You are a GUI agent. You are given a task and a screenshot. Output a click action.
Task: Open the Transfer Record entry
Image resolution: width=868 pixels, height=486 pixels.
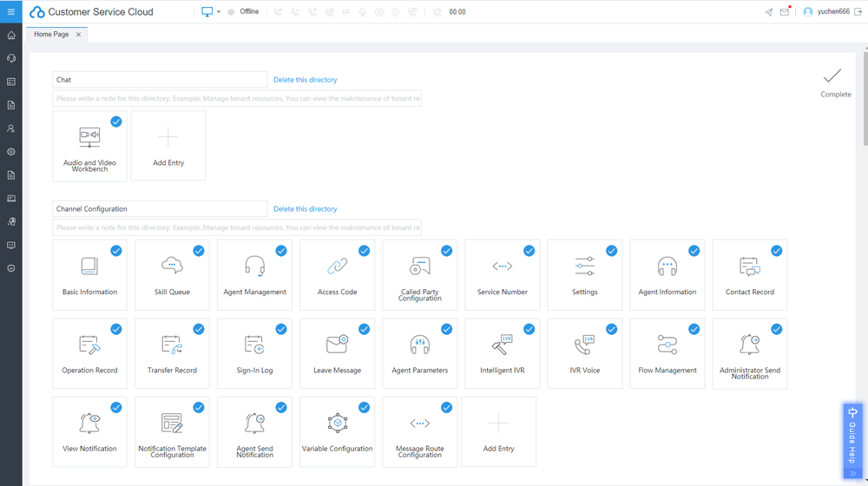172,354
